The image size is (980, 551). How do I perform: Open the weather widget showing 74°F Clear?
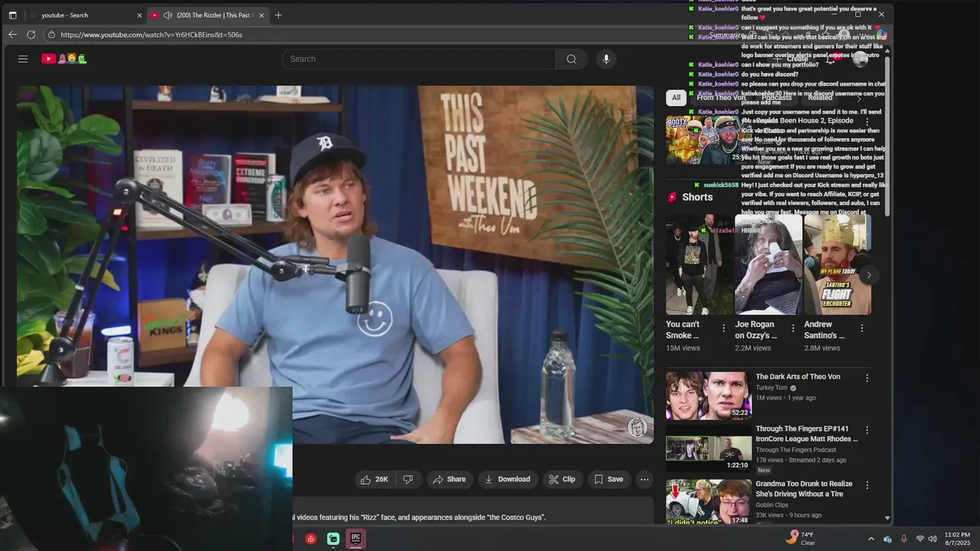pyautogui.click(x=801, y=539)
